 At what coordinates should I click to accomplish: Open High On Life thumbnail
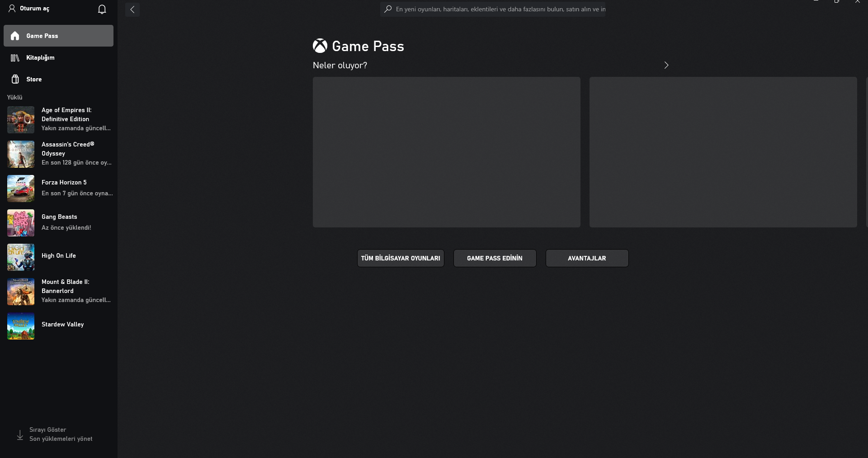(x=21, y=257)
